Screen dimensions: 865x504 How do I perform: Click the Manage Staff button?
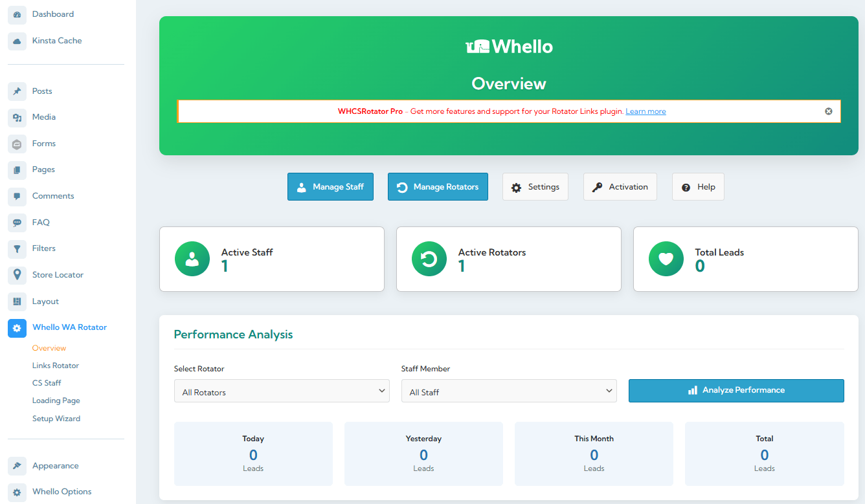[330, 187]
